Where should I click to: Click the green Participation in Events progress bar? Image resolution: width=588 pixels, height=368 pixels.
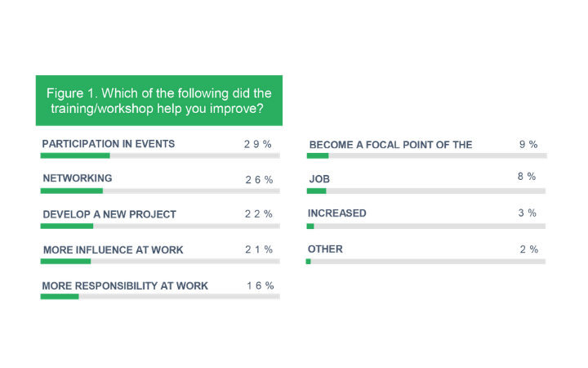click(x=75, y=155)
